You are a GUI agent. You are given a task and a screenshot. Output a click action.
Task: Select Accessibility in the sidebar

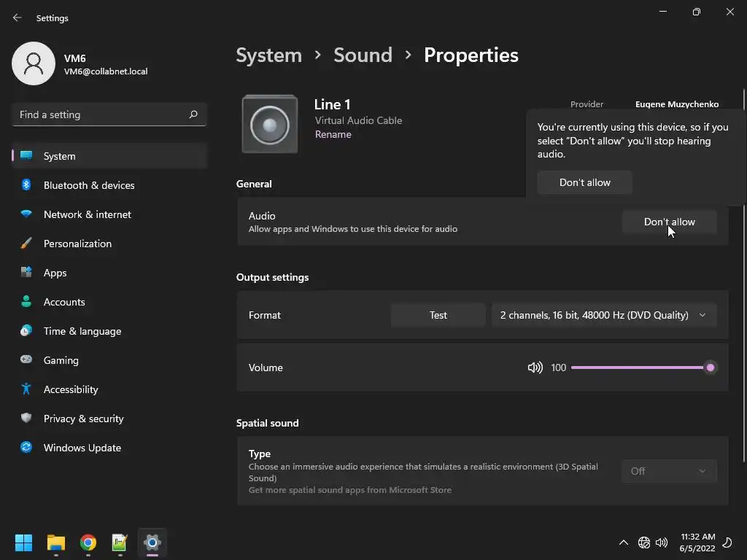point(71,389)
